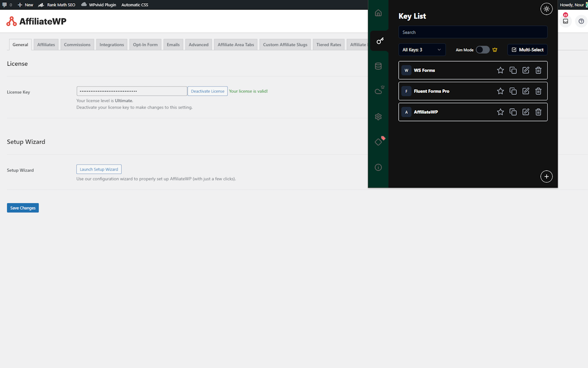Delete the Fluent Forms Pro key
This screenshot has width=588, height=368.
click(x=538, y=91)
